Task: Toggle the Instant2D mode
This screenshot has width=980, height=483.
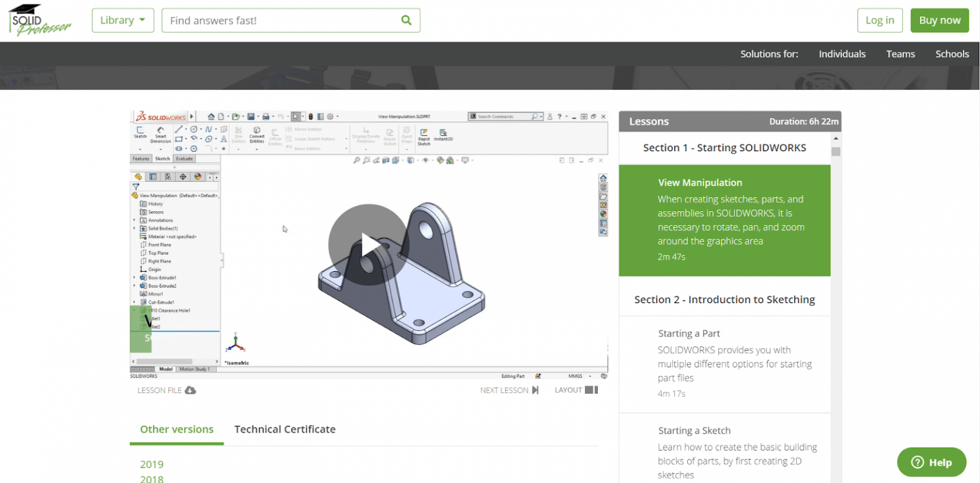Action: pos(443,136)
